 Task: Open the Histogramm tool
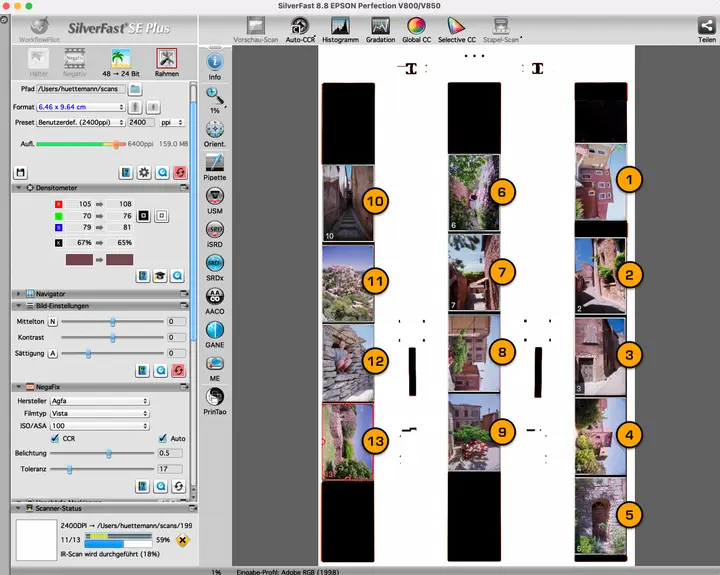(339, 27)
